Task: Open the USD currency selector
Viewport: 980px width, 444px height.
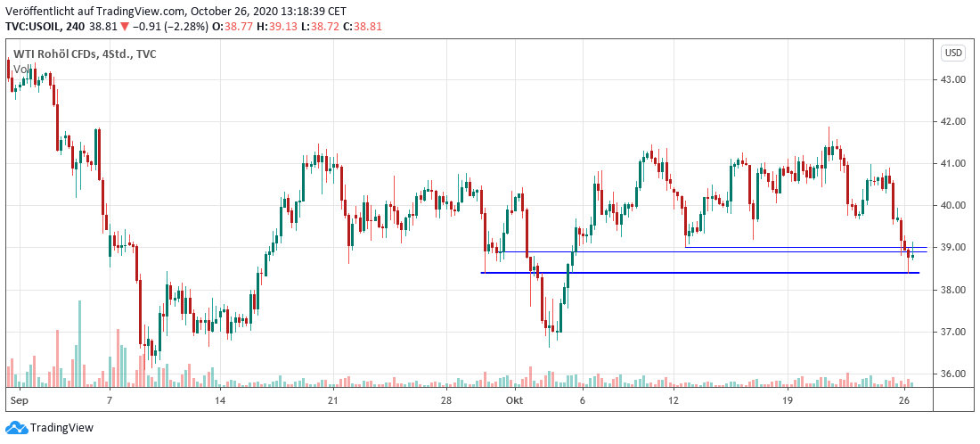Action: 952,53
